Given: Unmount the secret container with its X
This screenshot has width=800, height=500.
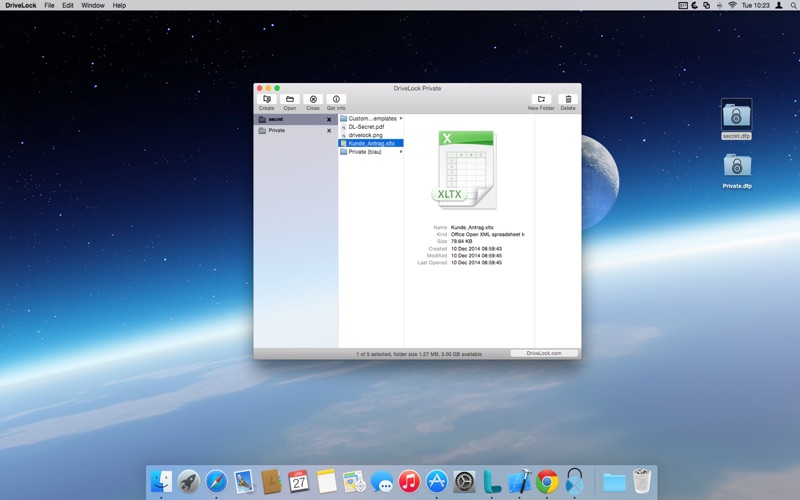Looking at the screenshot, I should [329, 119].
